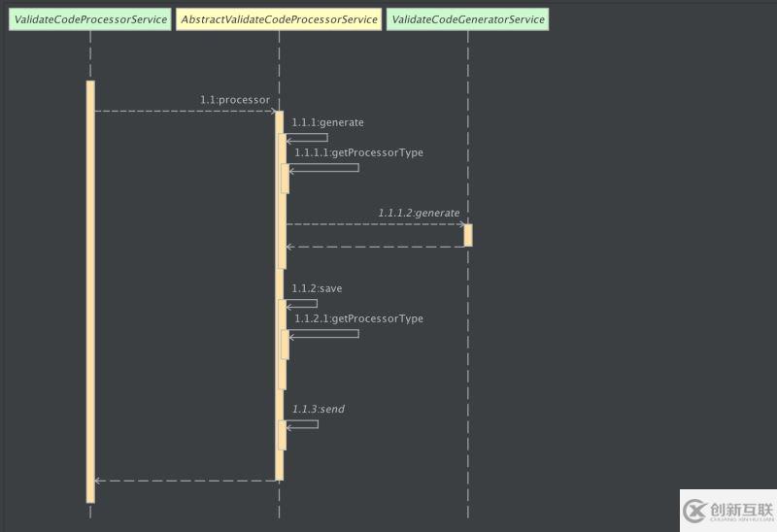Click the bottom dashed return arrow to ValidateCodeProcessorService
Image resolution: width=777 pixels, height=532 pixels.
click(186, 481)
